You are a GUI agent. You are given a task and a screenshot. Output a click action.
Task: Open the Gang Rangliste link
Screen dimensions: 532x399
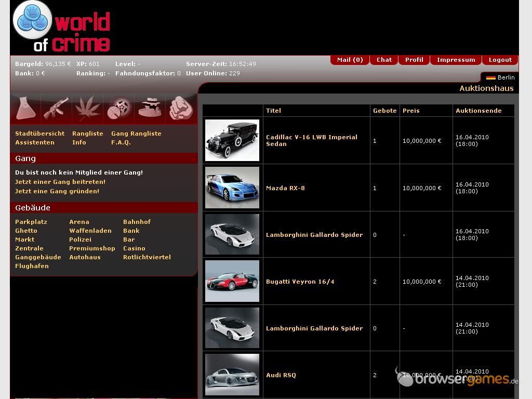click(x=136, y=134)
